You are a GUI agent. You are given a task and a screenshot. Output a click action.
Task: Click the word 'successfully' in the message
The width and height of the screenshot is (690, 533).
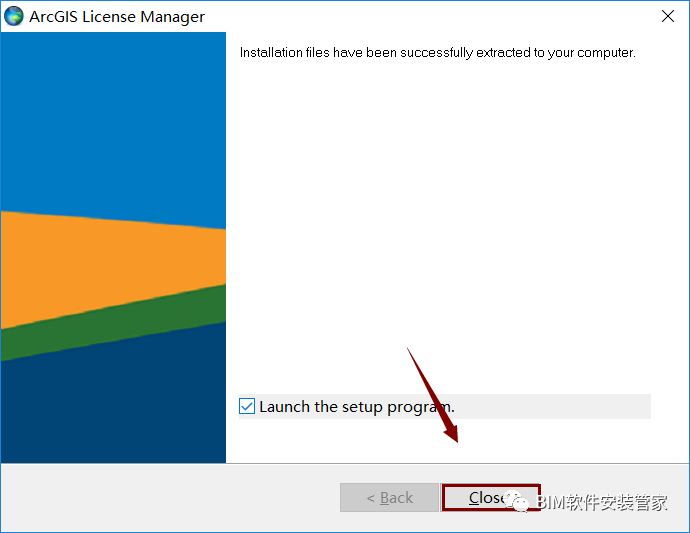[436, 52]
